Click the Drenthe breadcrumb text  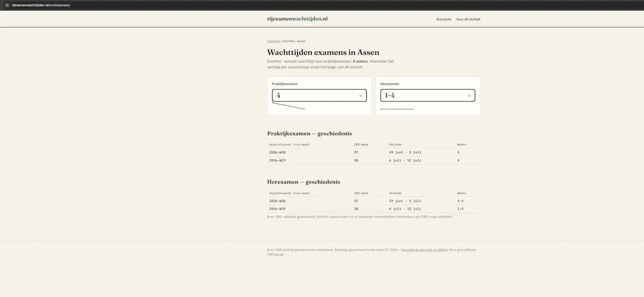[x=289, y=41]
